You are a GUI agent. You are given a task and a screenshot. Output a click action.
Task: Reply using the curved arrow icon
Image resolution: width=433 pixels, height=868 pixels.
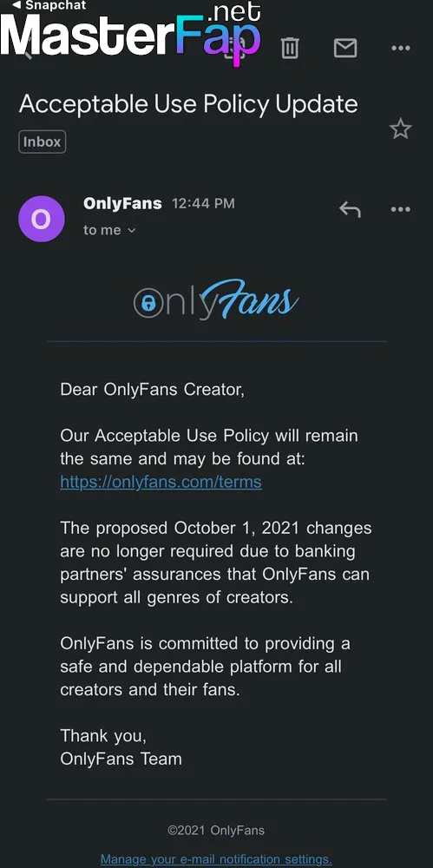(350, 209)
